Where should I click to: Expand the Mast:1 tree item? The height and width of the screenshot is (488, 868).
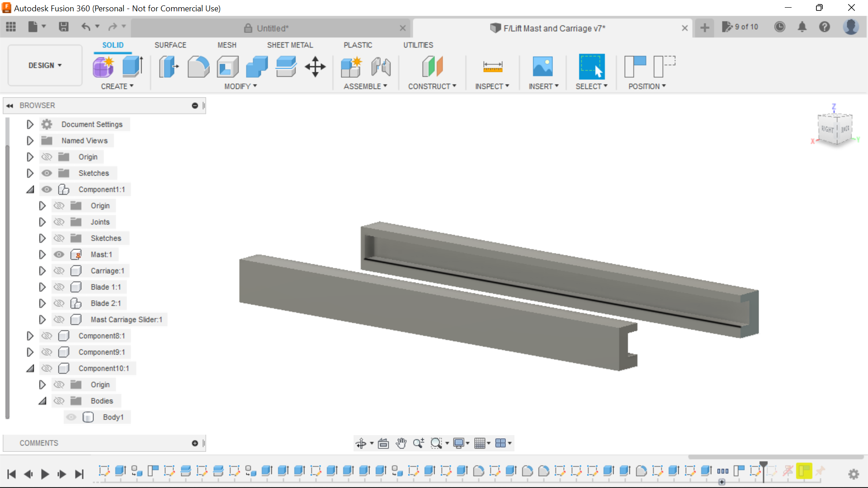(x=42, y=254)
